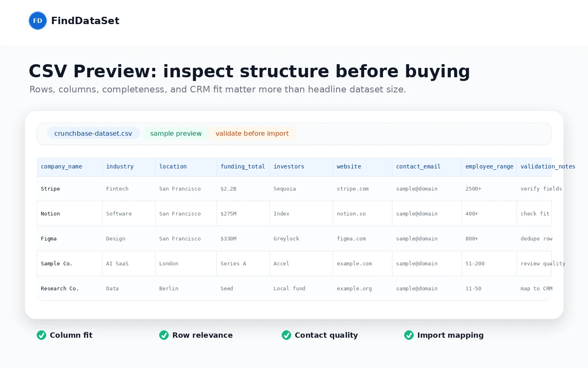Click the Contact quality label
Screen dimensions: 588x368
pyautogui.click(x=326, y=335)
